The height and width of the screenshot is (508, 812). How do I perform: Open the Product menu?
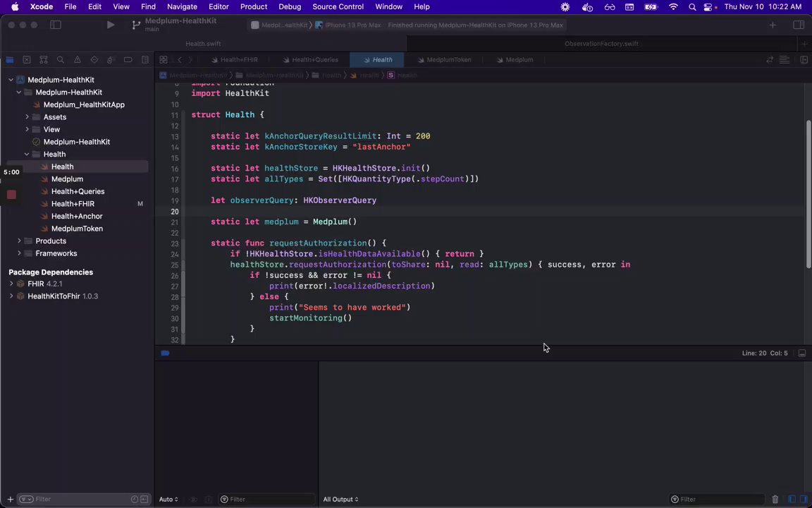click(254, 7)
